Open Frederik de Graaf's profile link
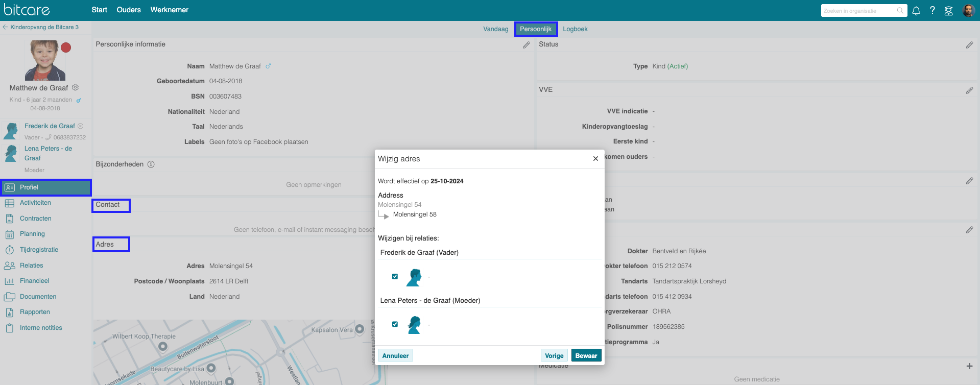Screen dimensions: 980x385 (x=50, y=126)
